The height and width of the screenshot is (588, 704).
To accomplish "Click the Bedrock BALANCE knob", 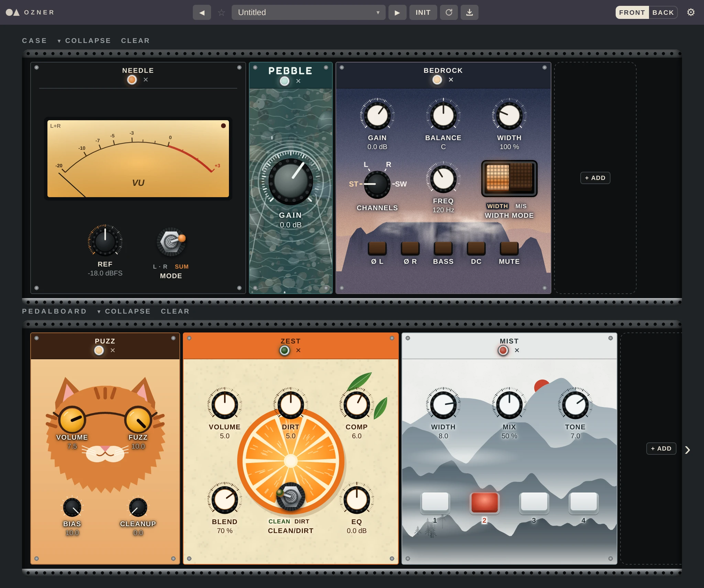I will (x=443, y=115).
